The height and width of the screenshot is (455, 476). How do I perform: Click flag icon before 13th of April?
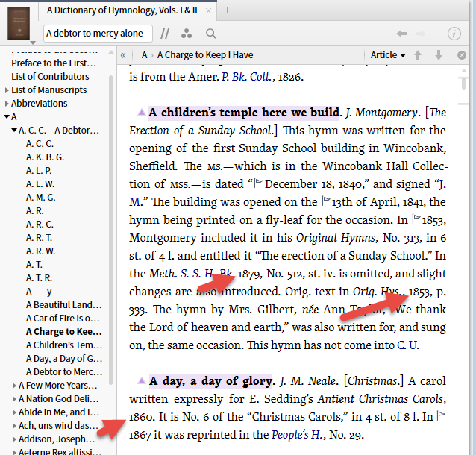(x=326, y=201)
